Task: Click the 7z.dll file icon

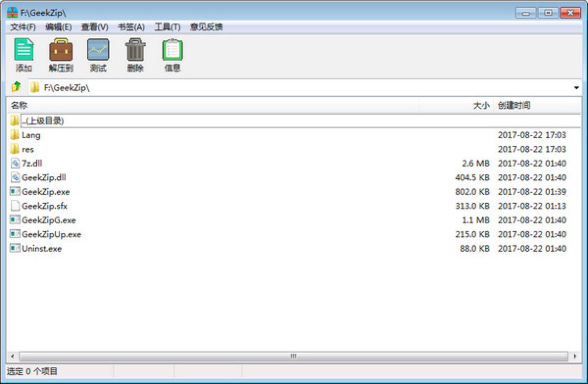Action: click(x=15, y=163)
